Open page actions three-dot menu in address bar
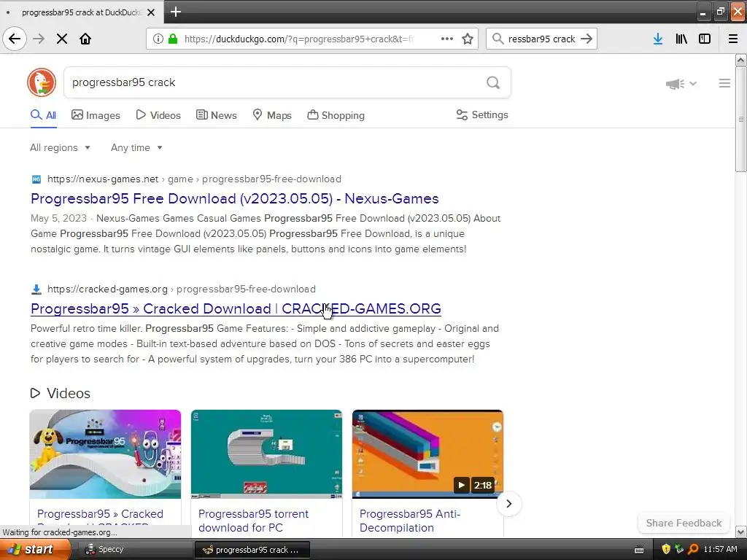747x560 pixels. [447, 39]
